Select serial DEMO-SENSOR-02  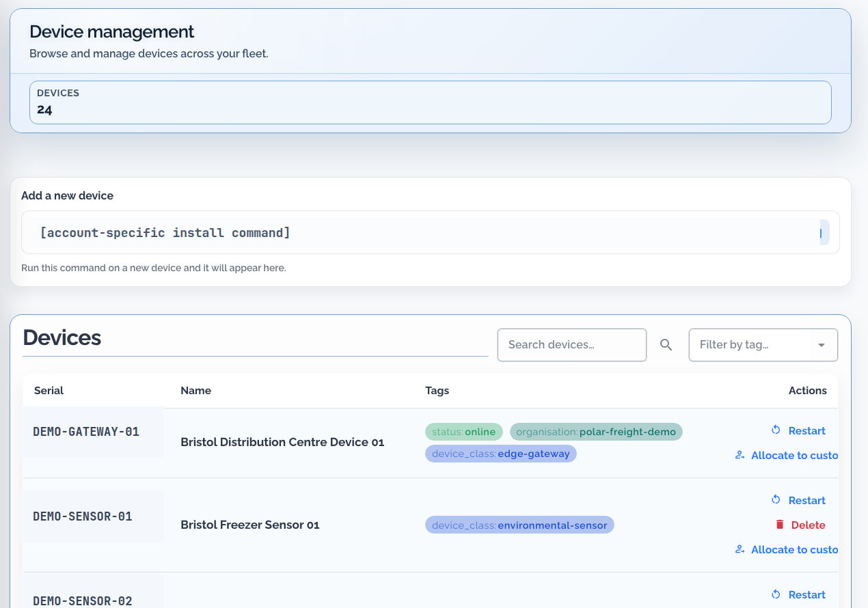(83, 601)
